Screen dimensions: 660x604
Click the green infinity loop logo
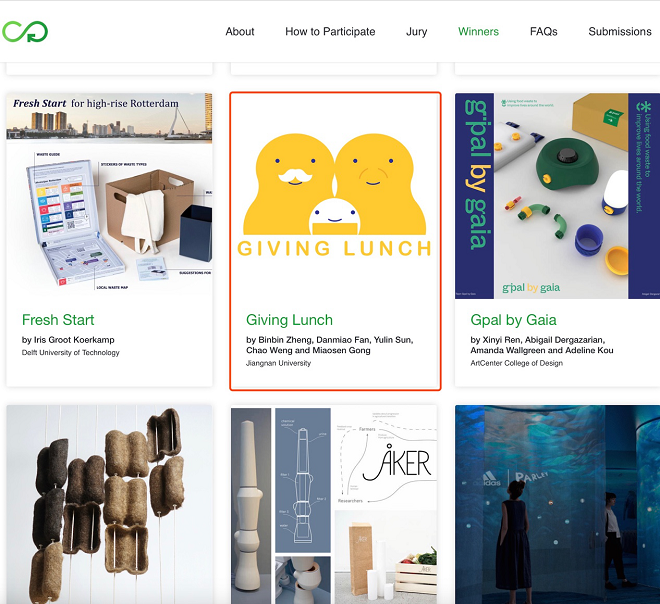tap(25, 31)
